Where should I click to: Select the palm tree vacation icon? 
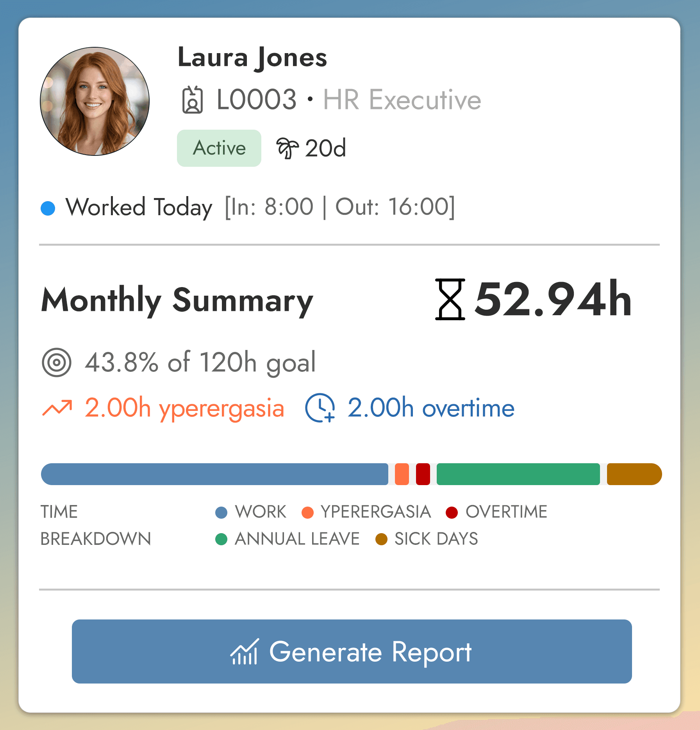(x=287, y=148)
